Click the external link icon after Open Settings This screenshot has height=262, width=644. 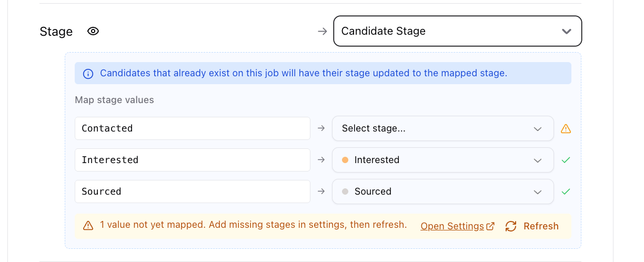(x=490, y=226)
